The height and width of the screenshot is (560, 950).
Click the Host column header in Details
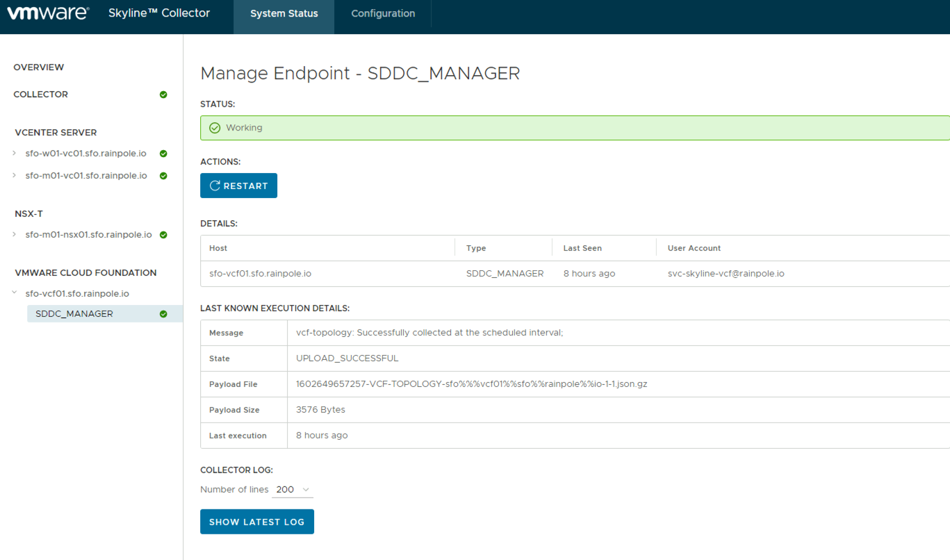[x=218, y=248]
